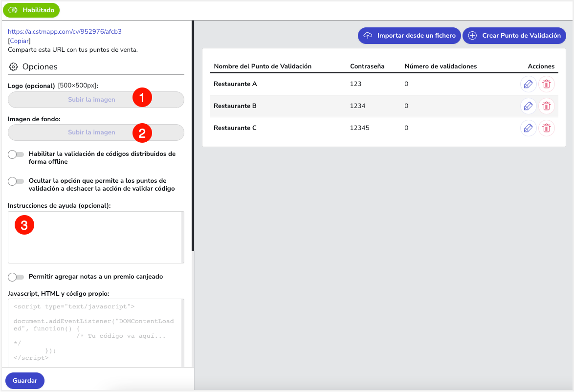The height and width of the screenshot is (392, 574).
Task: Click the plus icon in Crear Punto button
Action: click(473, 36)
